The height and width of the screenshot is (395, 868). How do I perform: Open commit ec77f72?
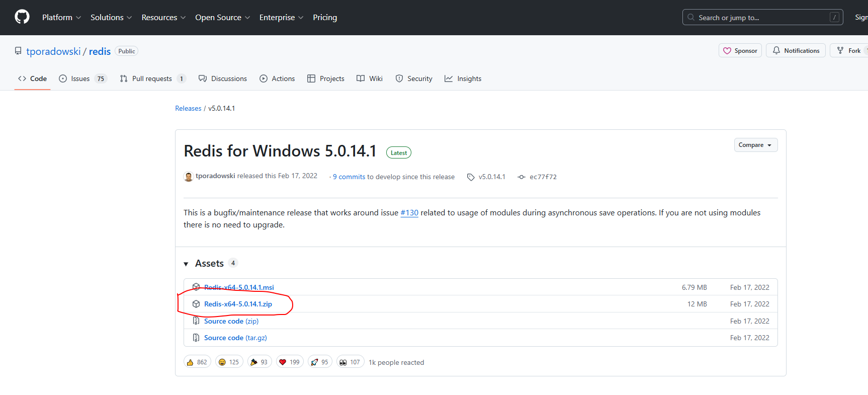pyautogui.click(x=543, y=177)
